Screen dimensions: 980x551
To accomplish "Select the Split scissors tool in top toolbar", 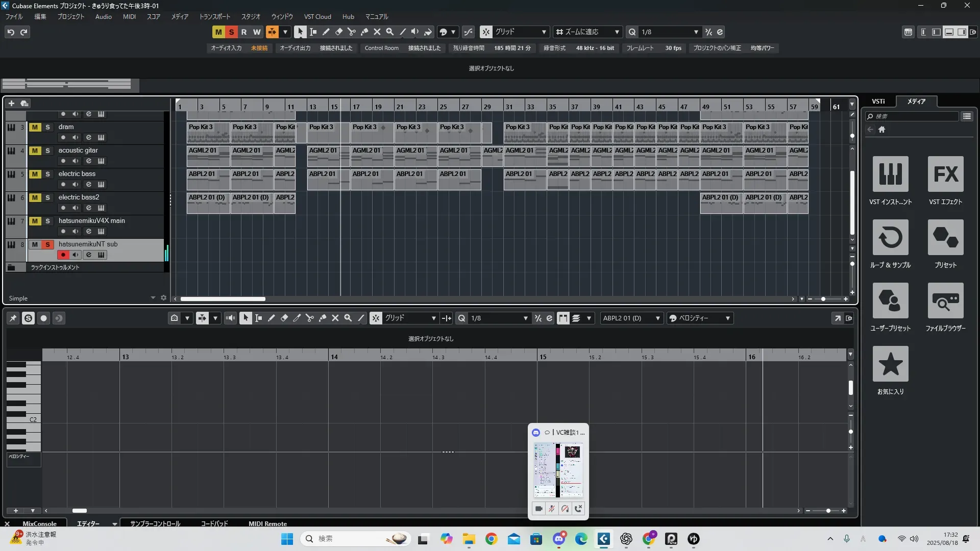I will click(351, 32).
